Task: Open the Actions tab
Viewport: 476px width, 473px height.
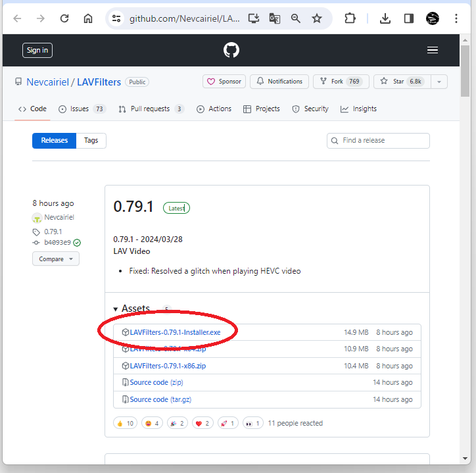Action: tap(214, 109)
